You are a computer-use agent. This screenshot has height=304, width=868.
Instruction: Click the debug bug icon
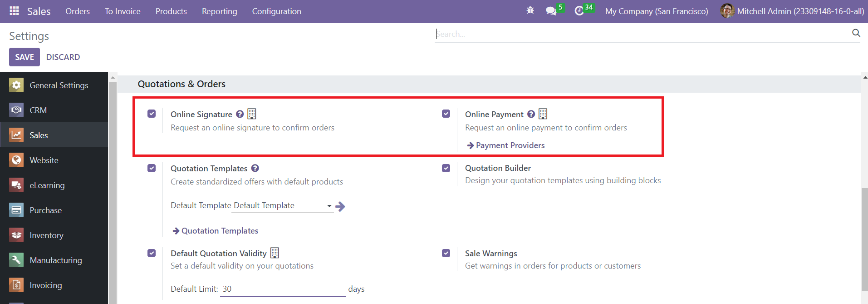[x=530, y=11]
